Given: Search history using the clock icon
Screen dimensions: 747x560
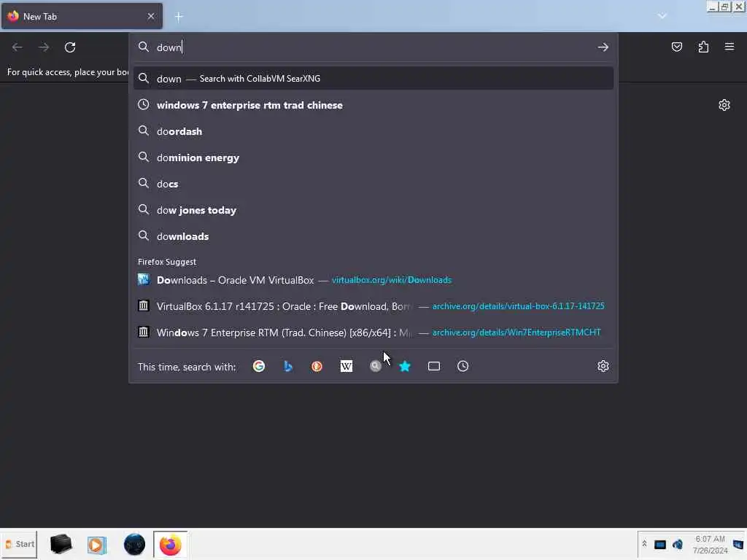Looking at the screenshot, I should 463,366.
